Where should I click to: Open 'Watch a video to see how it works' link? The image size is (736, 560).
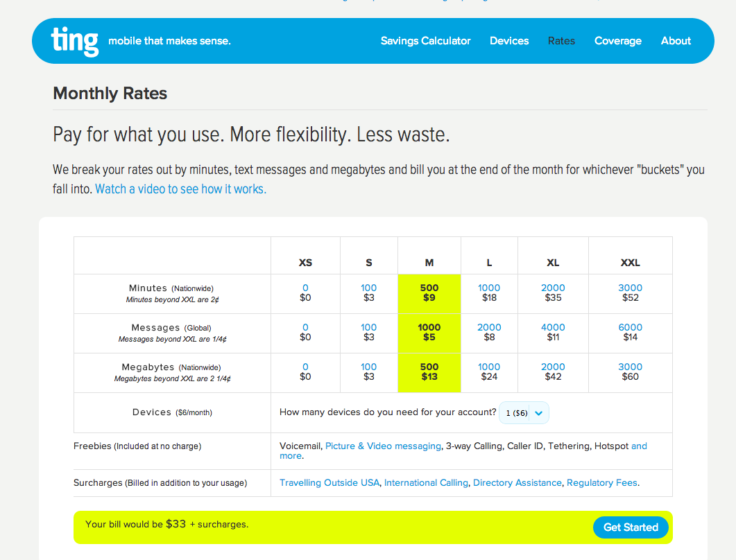click(x=181, y=189)
